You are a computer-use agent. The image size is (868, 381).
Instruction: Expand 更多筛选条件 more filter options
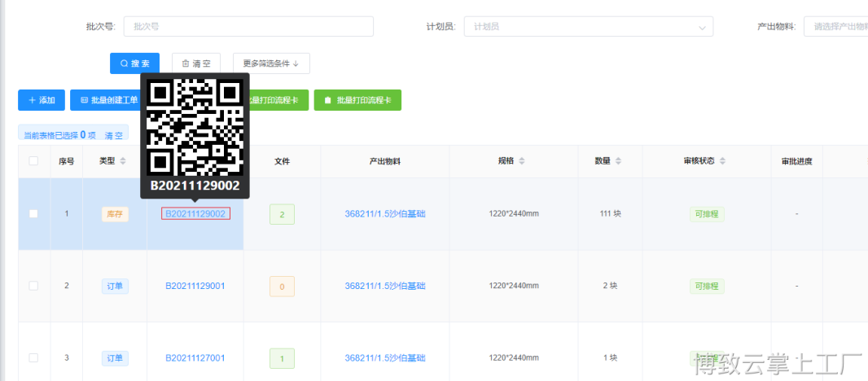271,63
